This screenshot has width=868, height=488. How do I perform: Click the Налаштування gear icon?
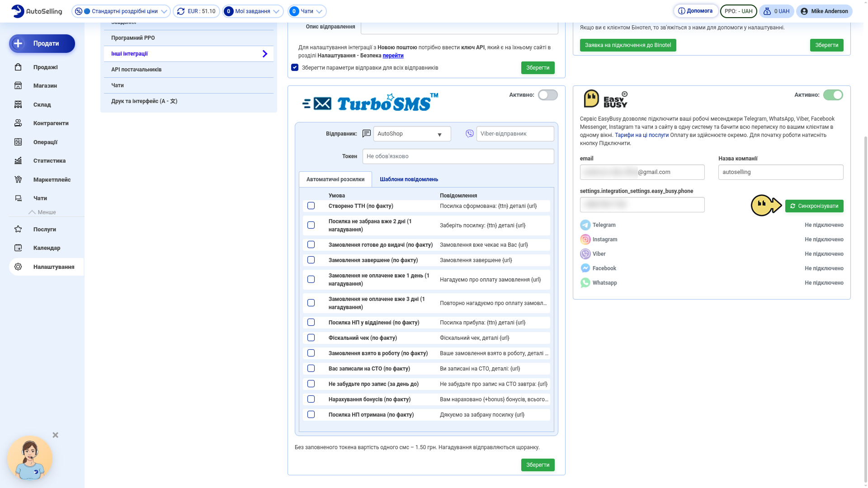[18, 267]
